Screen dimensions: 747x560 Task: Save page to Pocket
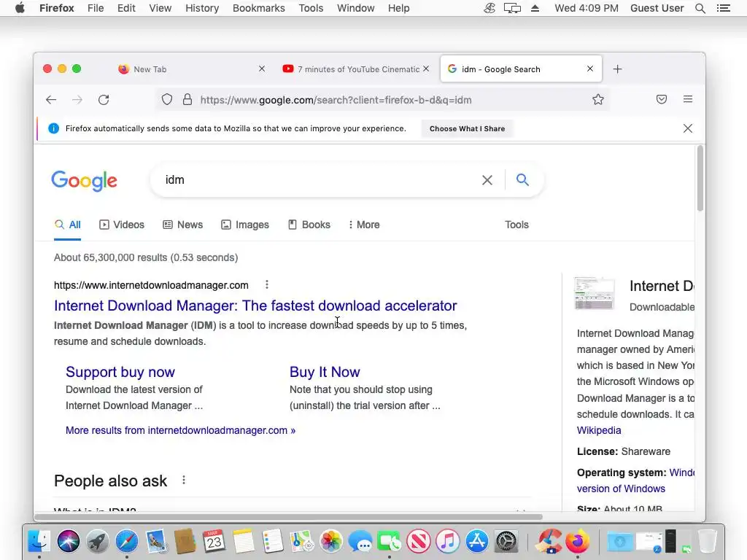coord(661,99)
